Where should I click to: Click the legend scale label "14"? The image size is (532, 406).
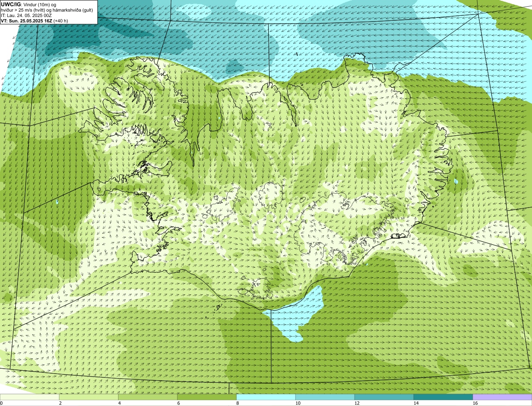click(416, 403)
